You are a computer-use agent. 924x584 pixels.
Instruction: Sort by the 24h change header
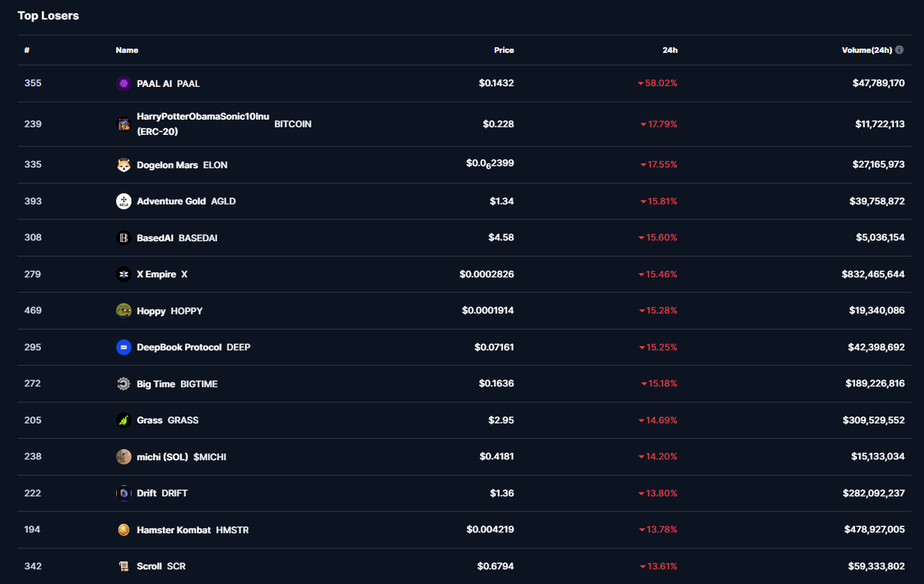670,50
